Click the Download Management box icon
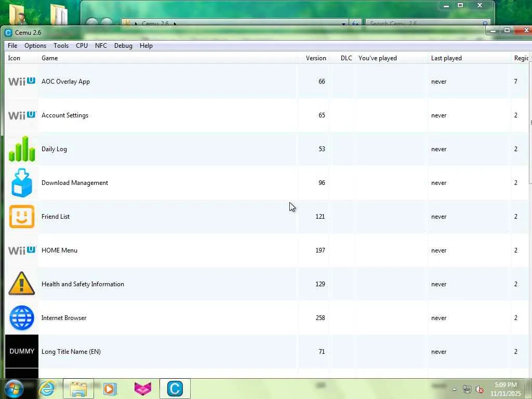Viewport: 532px width, 399px height. pos(22,183)
